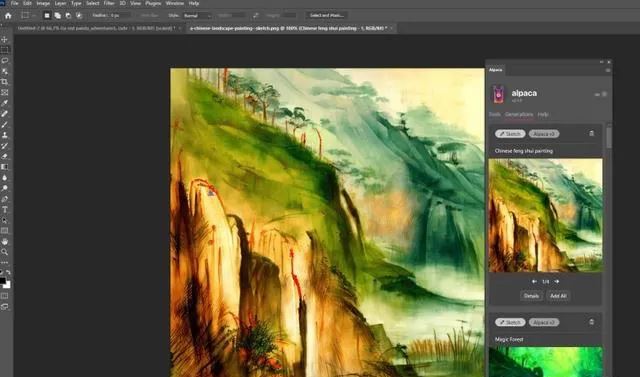640x377 pixels.
Task: Open the Style dropdown set to Normal
Action: click(x=197, y=16)
